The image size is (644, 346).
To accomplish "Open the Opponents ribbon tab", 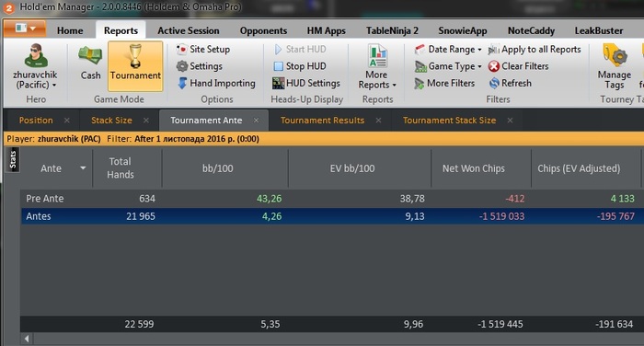I will point(263,30).
